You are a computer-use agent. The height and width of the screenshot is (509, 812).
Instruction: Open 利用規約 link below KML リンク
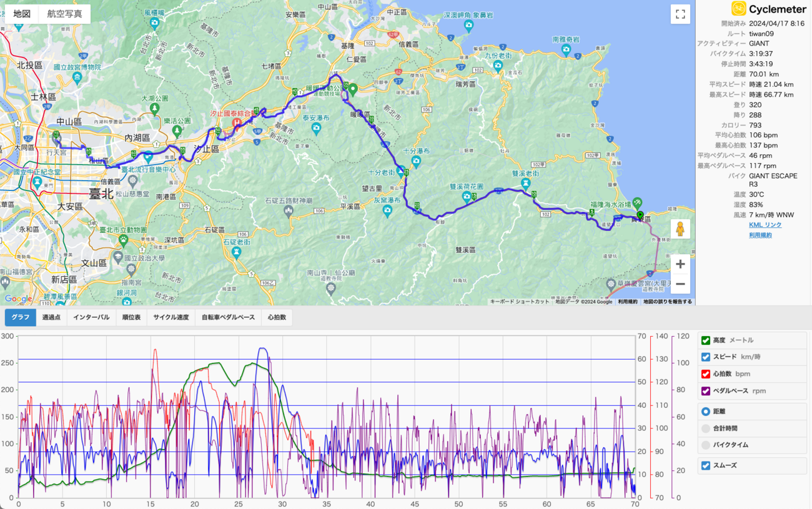tap(760, 235)
